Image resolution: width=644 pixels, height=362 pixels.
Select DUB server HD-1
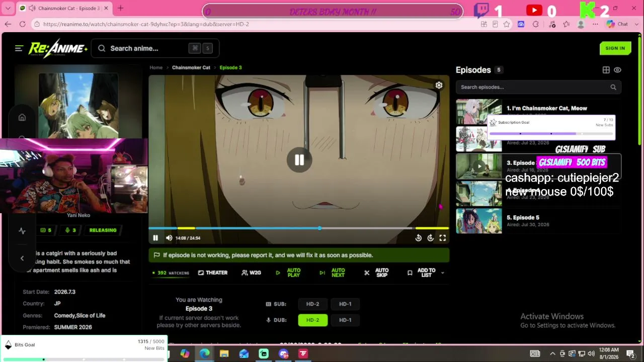tap(345, 320)
